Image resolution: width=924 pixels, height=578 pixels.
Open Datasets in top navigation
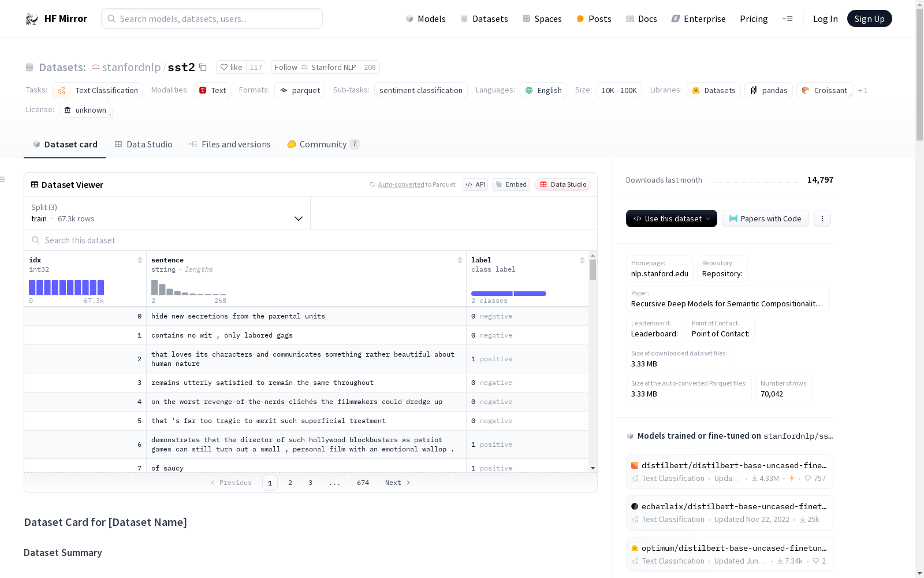click(x=484, y=18)
